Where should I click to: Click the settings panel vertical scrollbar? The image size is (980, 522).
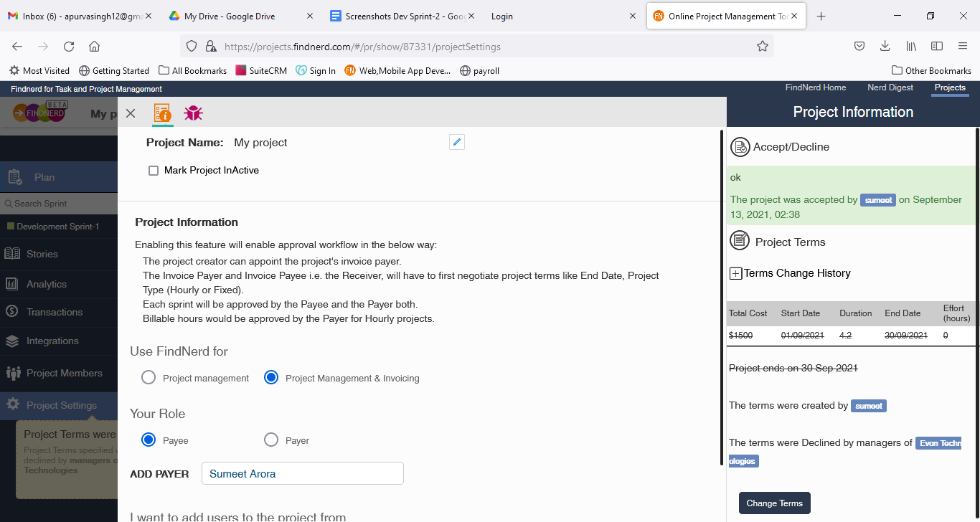721,297
